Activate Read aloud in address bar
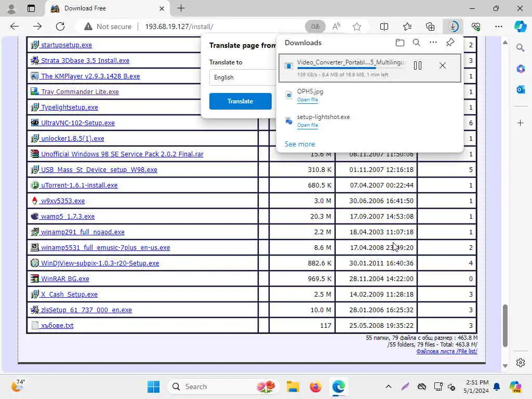Screen dimensions: 532x399 (x=336, y=26)
